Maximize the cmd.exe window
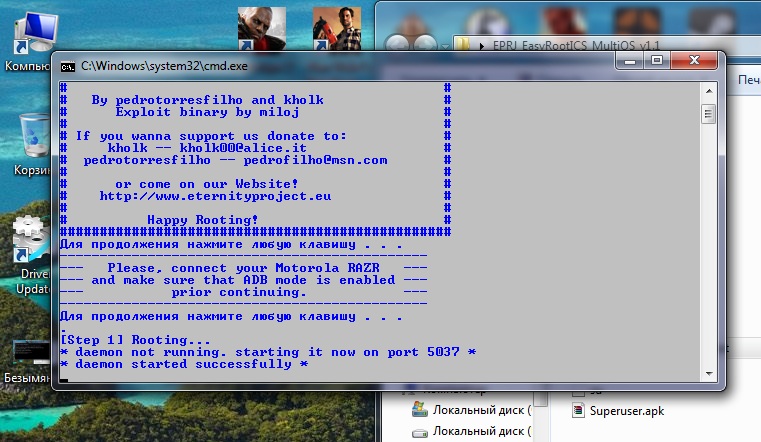This screenshot has height=442, width=761. tap(657, 61)
